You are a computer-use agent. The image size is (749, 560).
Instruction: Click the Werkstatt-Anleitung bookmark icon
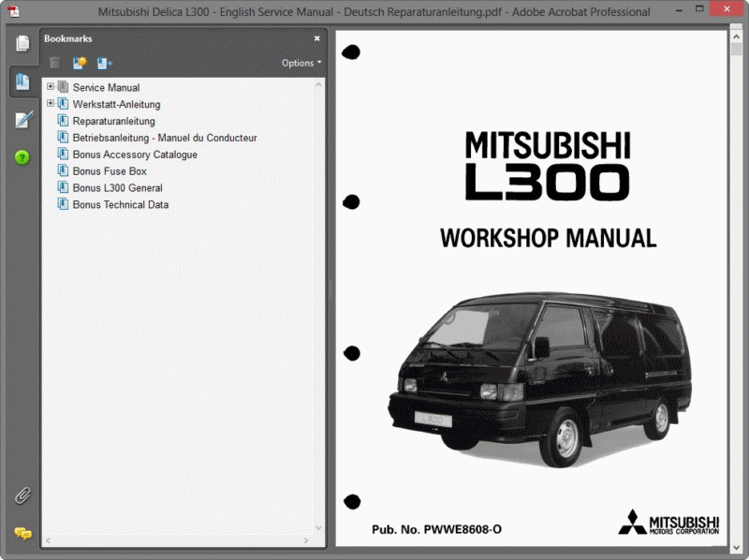(x=63, y=104)
